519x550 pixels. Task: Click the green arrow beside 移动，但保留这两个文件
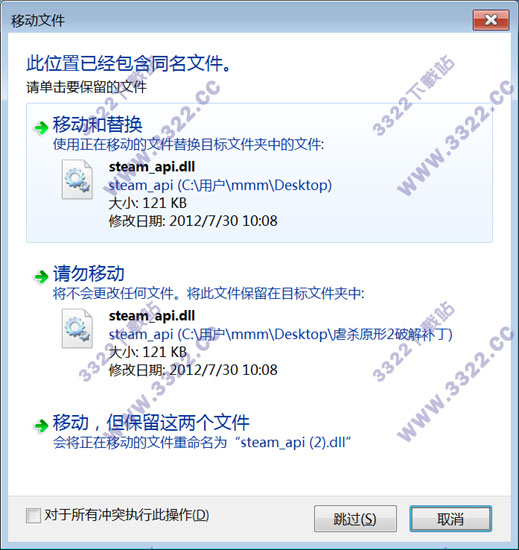(41, 425)
